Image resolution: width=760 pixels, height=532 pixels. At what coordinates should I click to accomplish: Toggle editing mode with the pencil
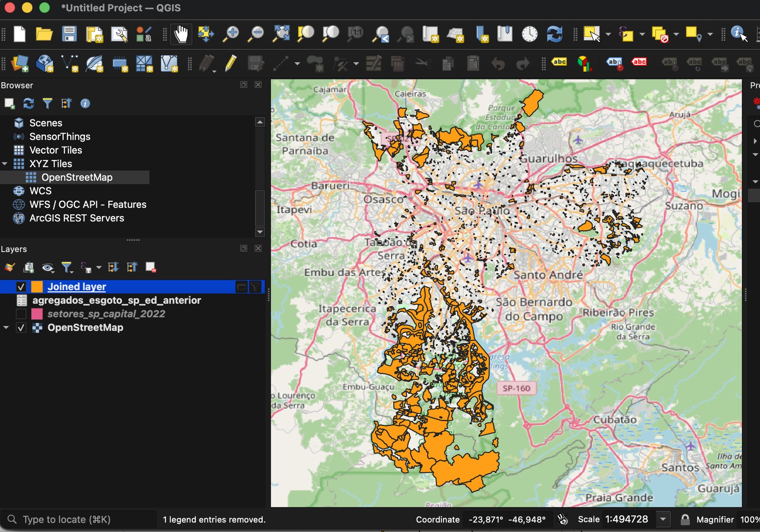[x=231, y=63]
